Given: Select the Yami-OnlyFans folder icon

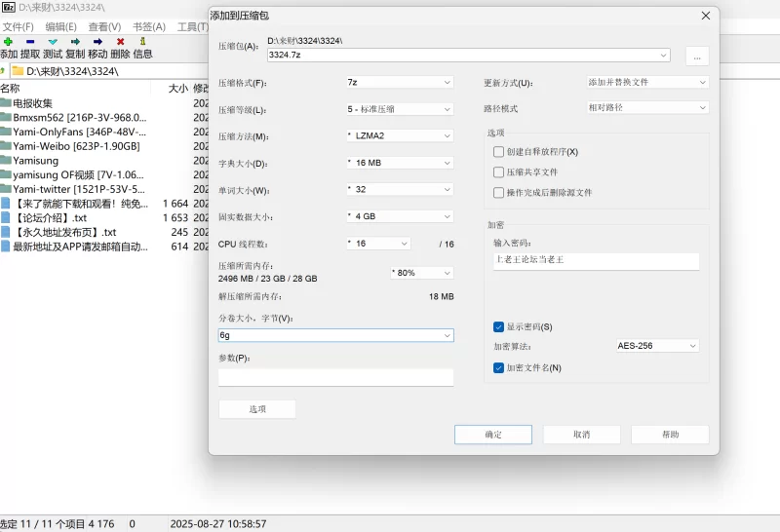Looking at the screenshot, I should click(6, 132).
